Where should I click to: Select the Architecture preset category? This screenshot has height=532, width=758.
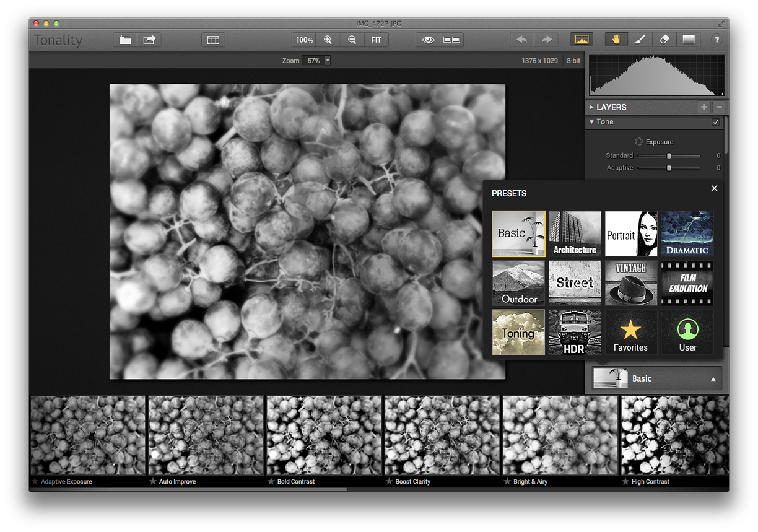pyautogui.click(x=575, y=233)
